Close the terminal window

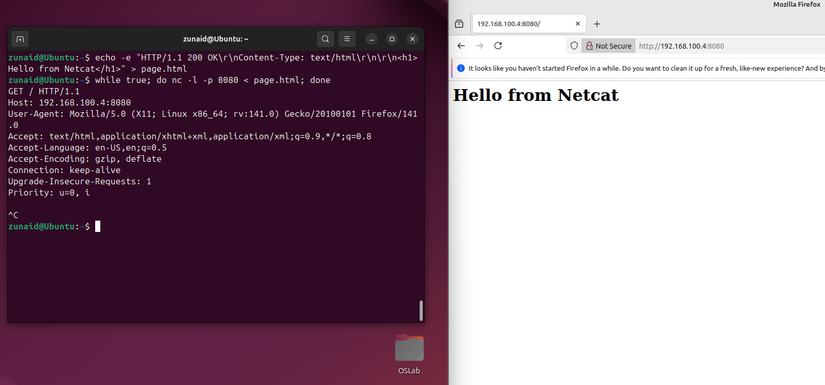pyautogui.click(x=412, y=39)
